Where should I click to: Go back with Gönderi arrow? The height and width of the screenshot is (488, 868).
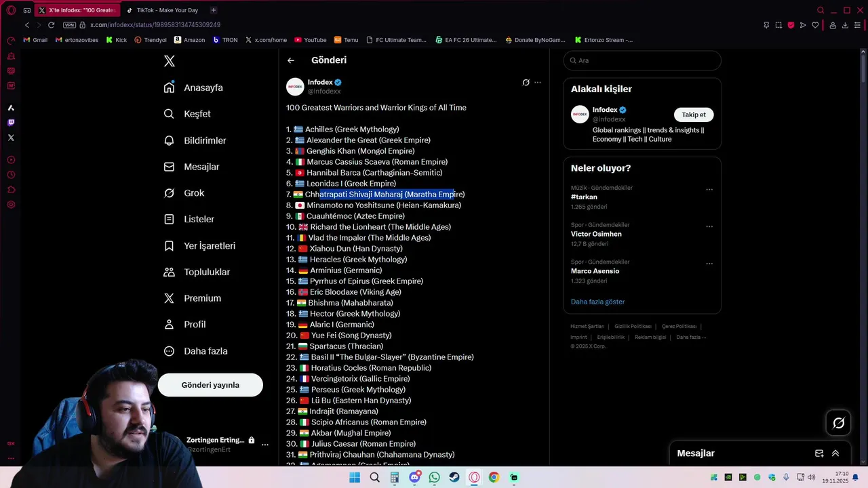291,60
